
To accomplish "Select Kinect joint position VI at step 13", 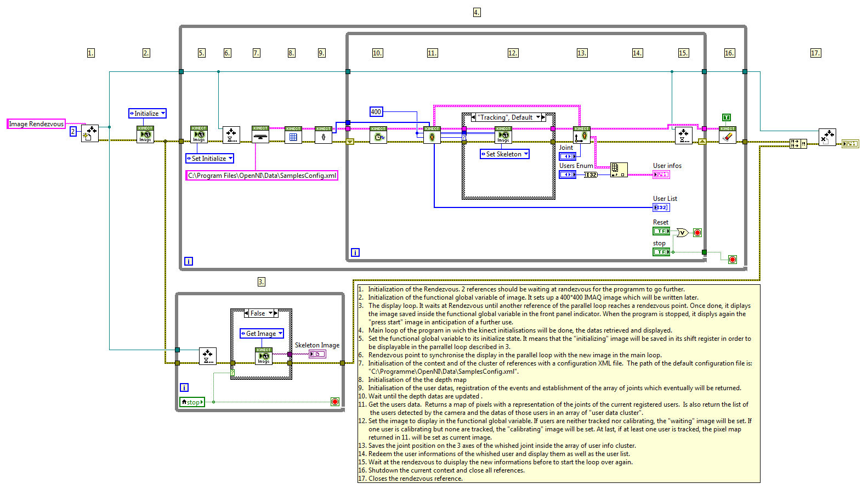I will pos(582,135).
